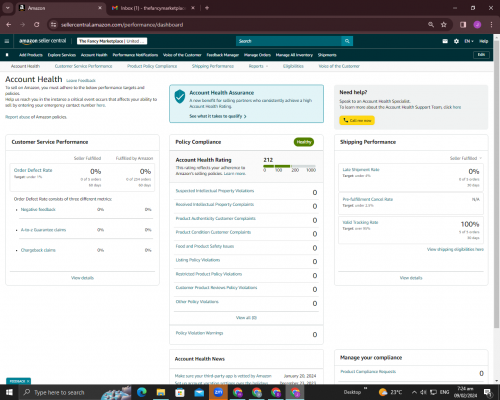Image resolution: width=500 pixels, height=400 pixels.
Task: Click the Seller Central search field
Action: [289, 41]
